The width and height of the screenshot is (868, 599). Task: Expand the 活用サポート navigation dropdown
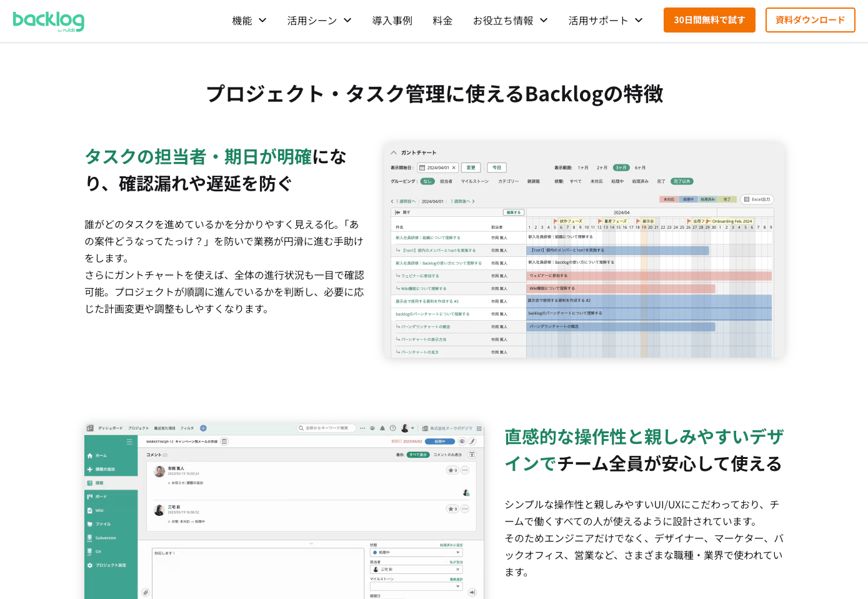(606, 21)
